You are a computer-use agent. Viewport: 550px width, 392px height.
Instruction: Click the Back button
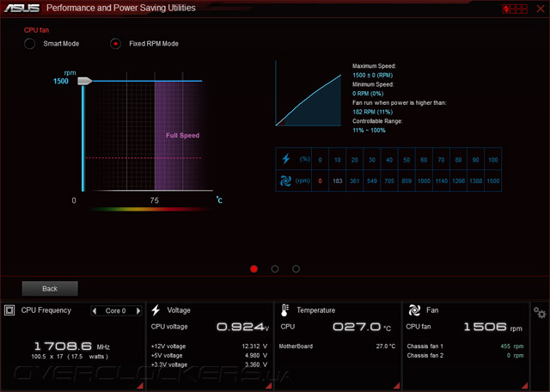point(50,289)
